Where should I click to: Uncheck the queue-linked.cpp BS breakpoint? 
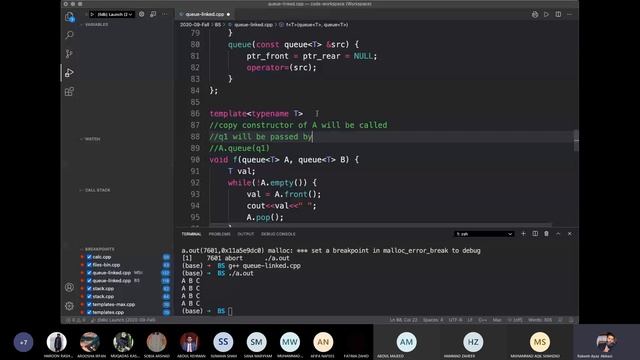[89, 281]
